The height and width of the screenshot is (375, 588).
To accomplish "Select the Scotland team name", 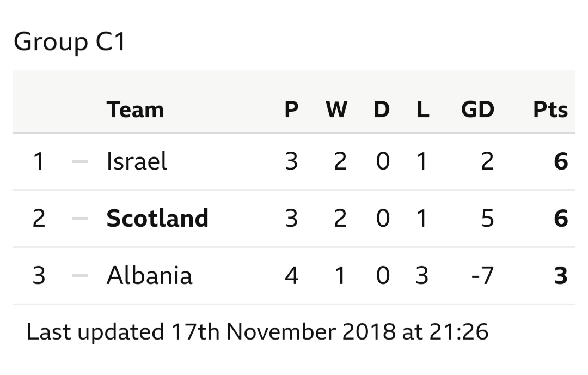I will pos(157,218).
